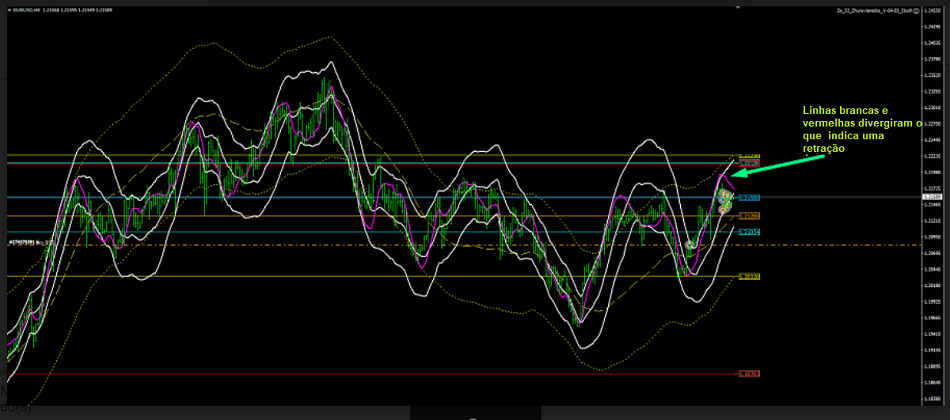Click the current price marker on price axis

(x=932, y=197)
